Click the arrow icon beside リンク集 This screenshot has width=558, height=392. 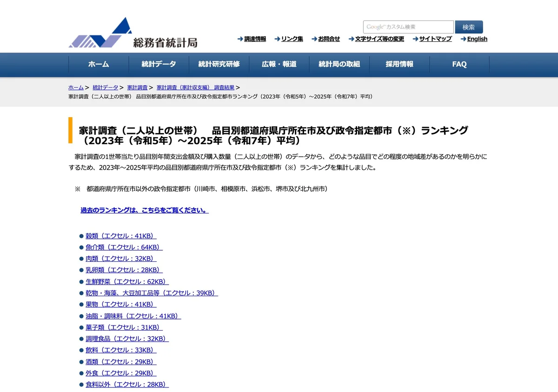tap(277, 39)
